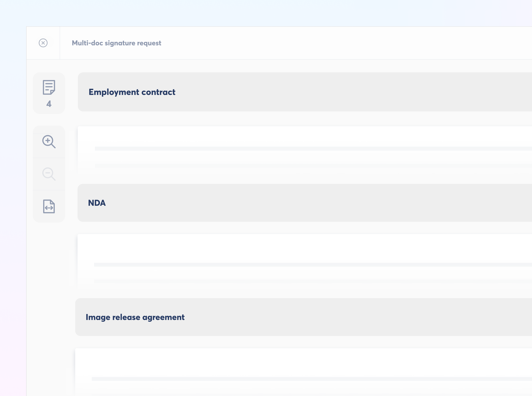Open the page preview under Image release agreement
532x396 pixels.
(x=303, y=372)
